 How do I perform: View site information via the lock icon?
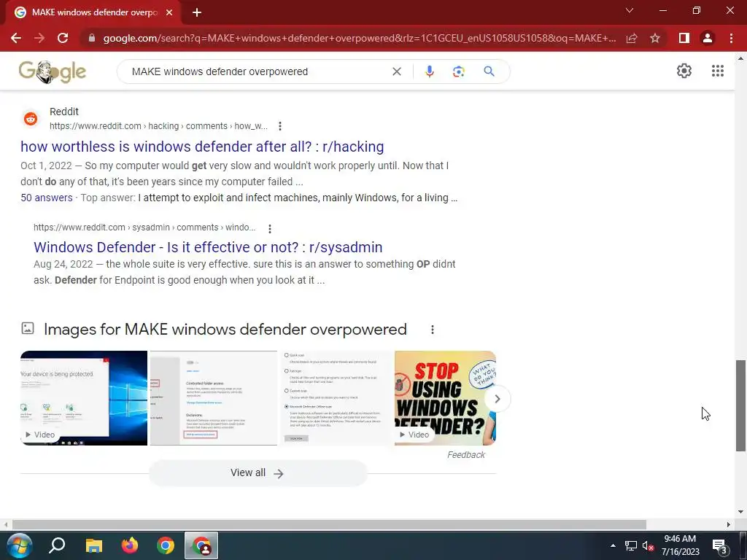click(92, 38)
